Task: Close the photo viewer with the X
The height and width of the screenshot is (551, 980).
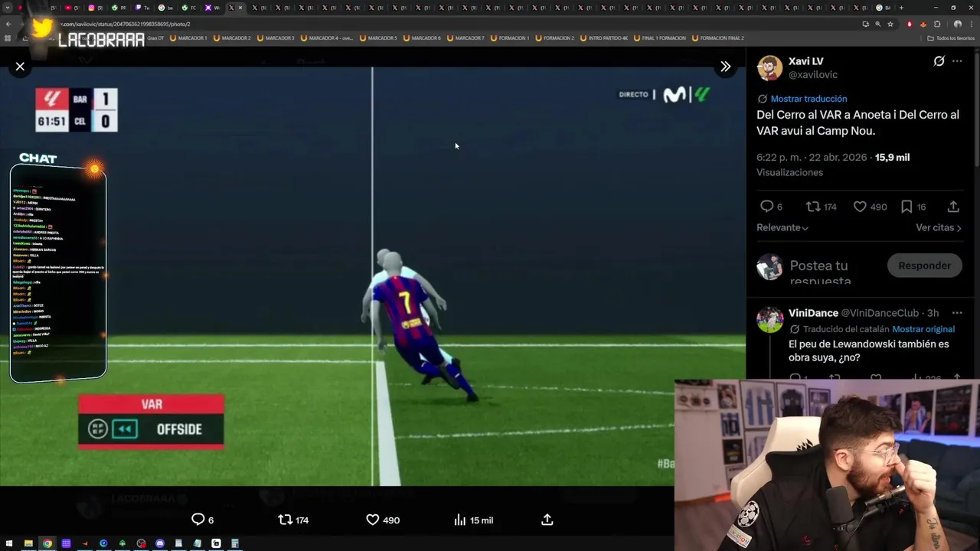Action: 20,67
